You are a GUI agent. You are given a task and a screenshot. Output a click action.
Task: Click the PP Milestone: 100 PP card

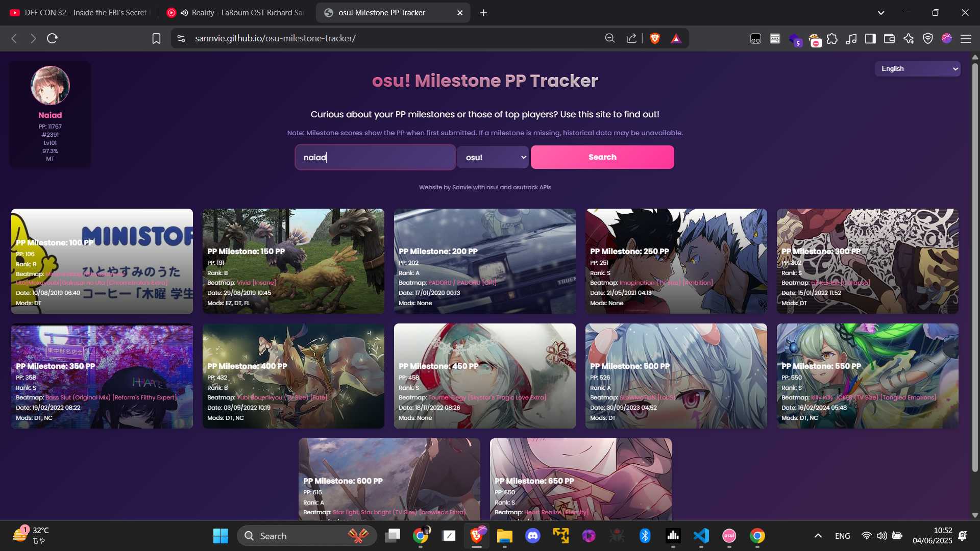(x=102, y=261)
